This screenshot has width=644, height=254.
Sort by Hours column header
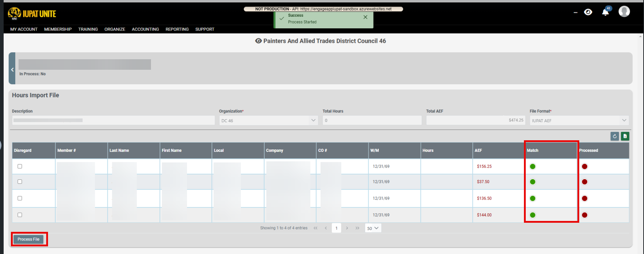pyautogui.click(x=446, y=150)
